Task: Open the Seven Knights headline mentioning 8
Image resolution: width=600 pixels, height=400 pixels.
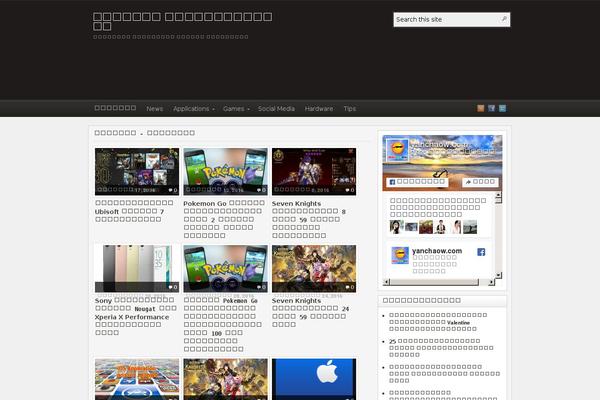Action: 309,219
